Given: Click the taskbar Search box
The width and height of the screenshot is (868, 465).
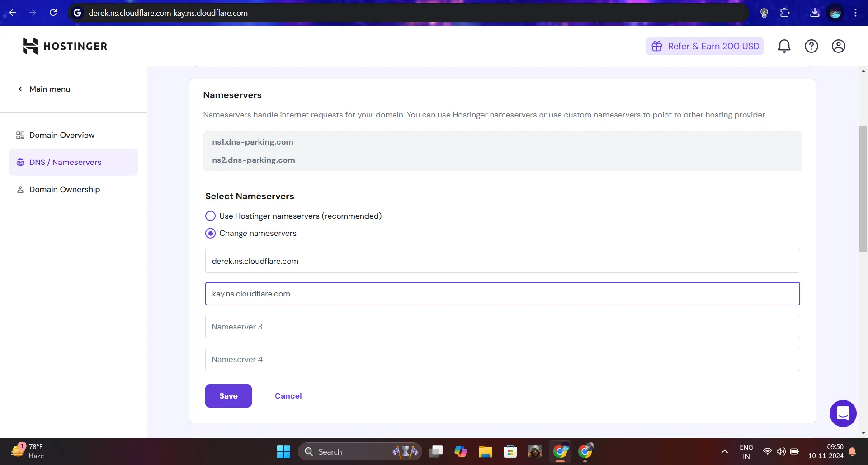Looking at the screenshot, I should 360,451.
